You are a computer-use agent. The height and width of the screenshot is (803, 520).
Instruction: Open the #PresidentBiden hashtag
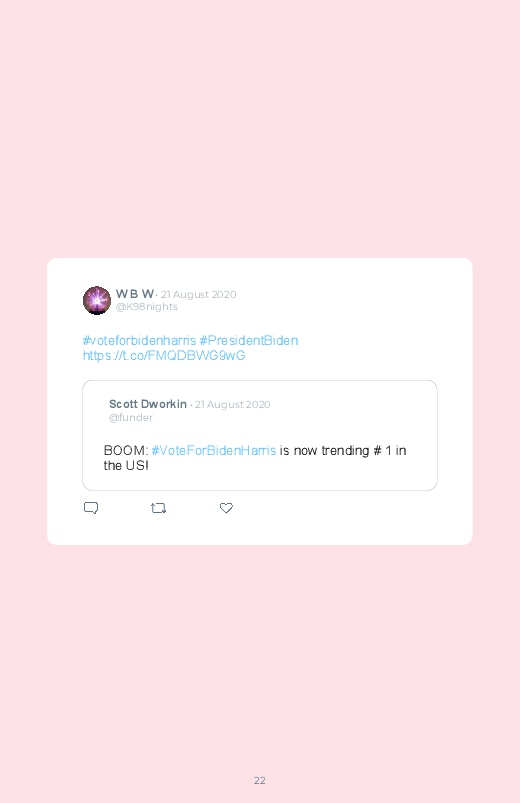coord(248,341)
